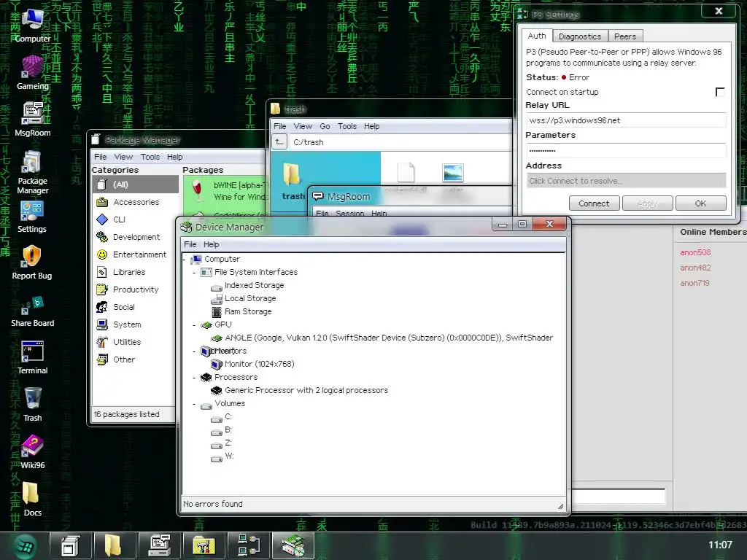Toggle the Connect on startup checkbox
Screen dimensions: 747x560
pos(720,92)
